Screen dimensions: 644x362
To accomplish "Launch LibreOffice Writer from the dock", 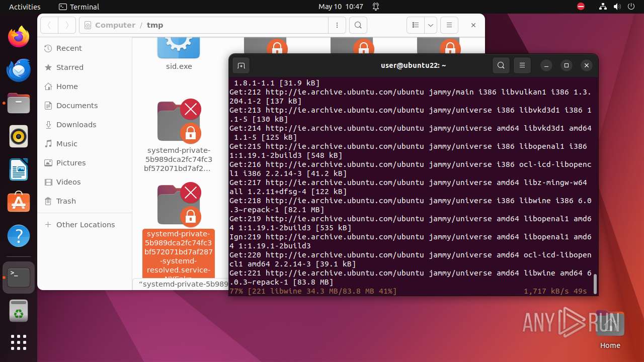I will pyautogui.click(x=19, y=169).
